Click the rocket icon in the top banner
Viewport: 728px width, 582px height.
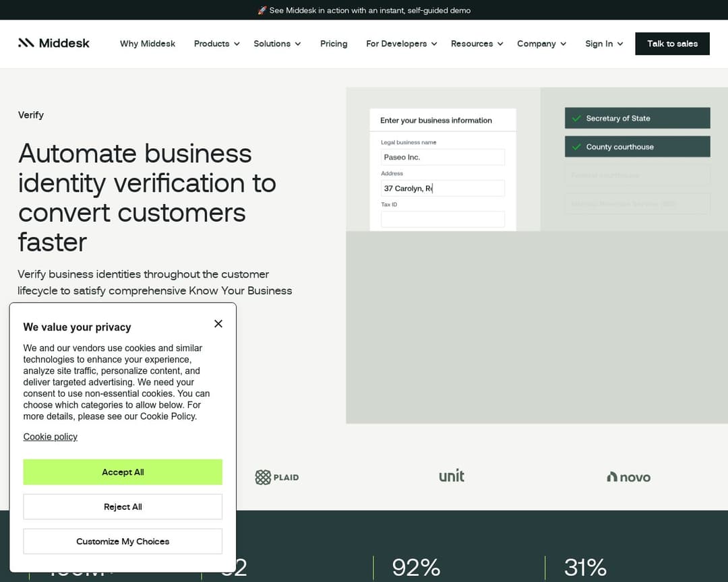tap(262, 10)
